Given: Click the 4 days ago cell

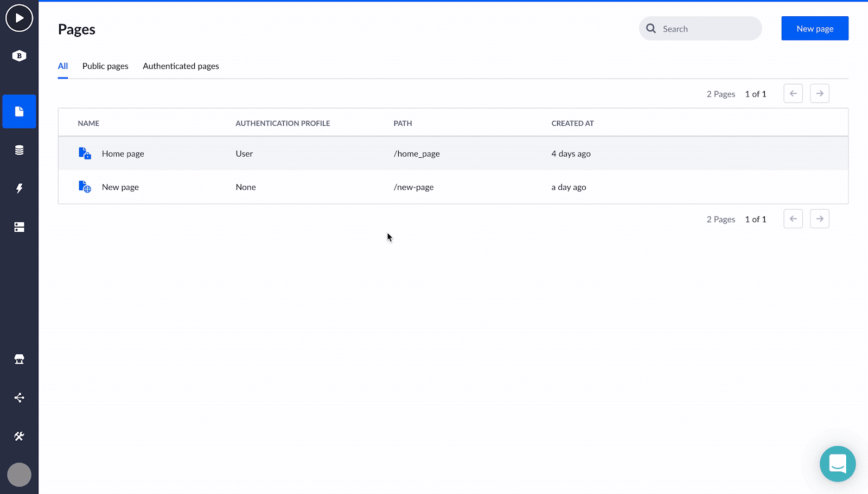Looking at the screenshot, I should (571, 154).
